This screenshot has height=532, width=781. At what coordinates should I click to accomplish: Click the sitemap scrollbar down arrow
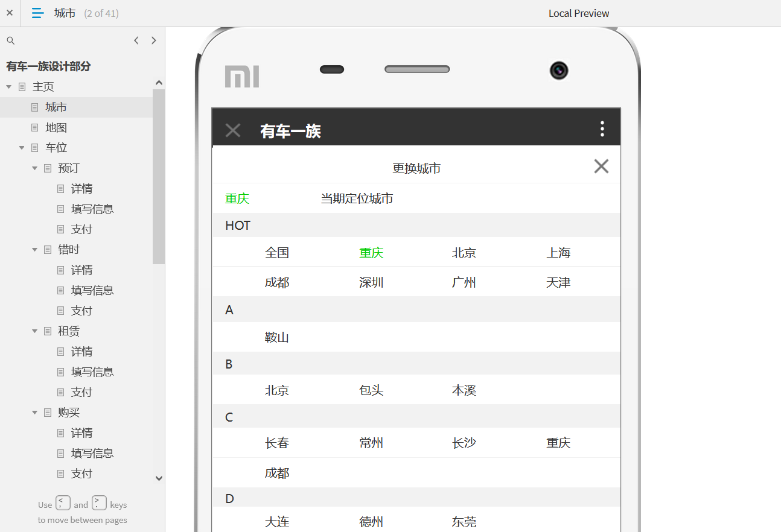tap(159, 478)
